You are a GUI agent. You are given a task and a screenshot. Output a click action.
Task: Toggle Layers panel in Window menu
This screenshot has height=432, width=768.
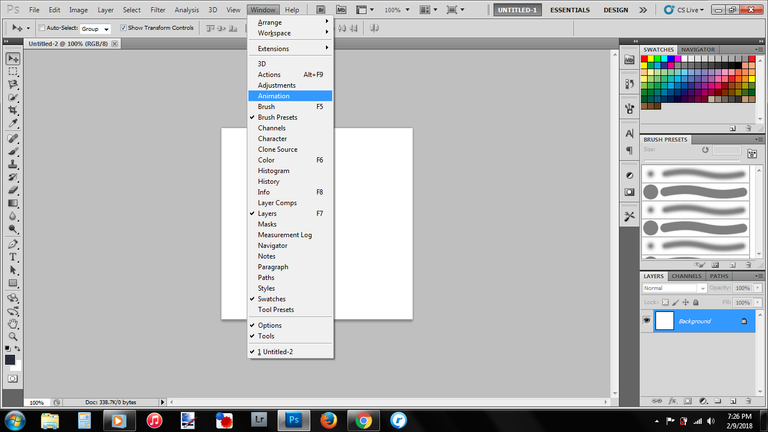coord(290,214)
